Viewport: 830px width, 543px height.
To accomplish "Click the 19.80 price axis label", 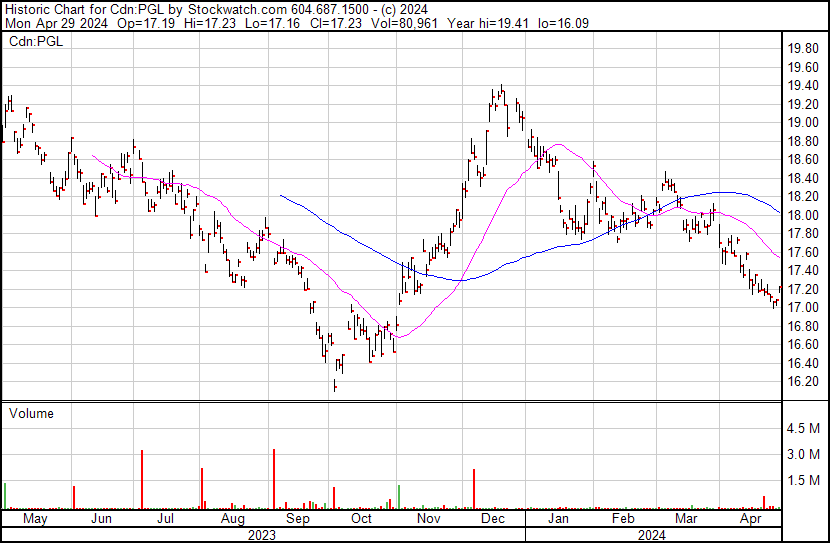I will point(803,49).
